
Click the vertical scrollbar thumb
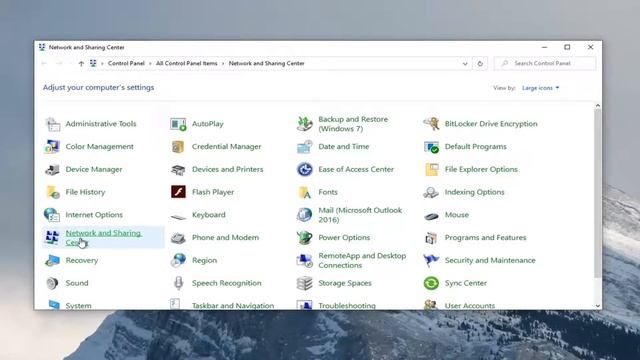click(x=598, y=193)
